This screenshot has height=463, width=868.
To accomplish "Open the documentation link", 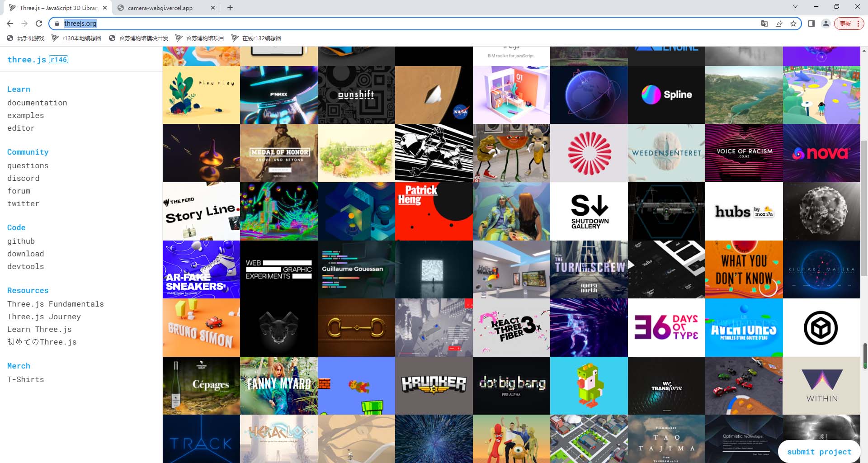I will 37,103.
